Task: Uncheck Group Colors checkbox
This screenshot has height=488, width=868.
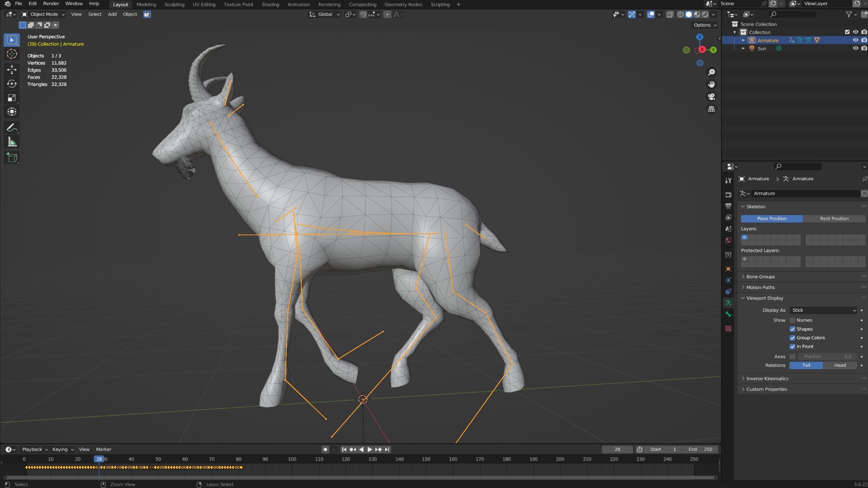Action: 792,338
